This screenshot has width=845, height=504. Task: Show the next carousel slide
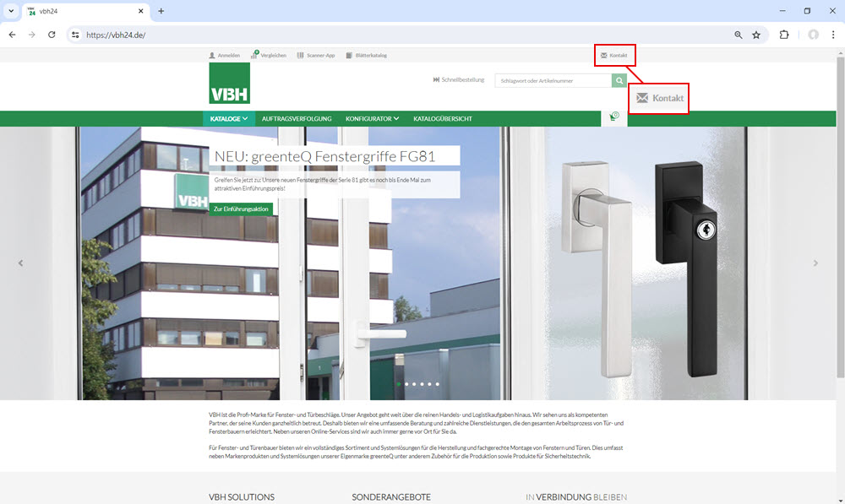pyautogui.click(x=815, y=263)
